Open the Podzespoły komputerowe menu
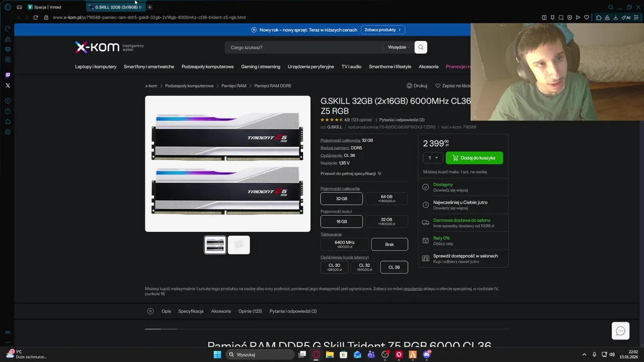 (x=207, y=67)
